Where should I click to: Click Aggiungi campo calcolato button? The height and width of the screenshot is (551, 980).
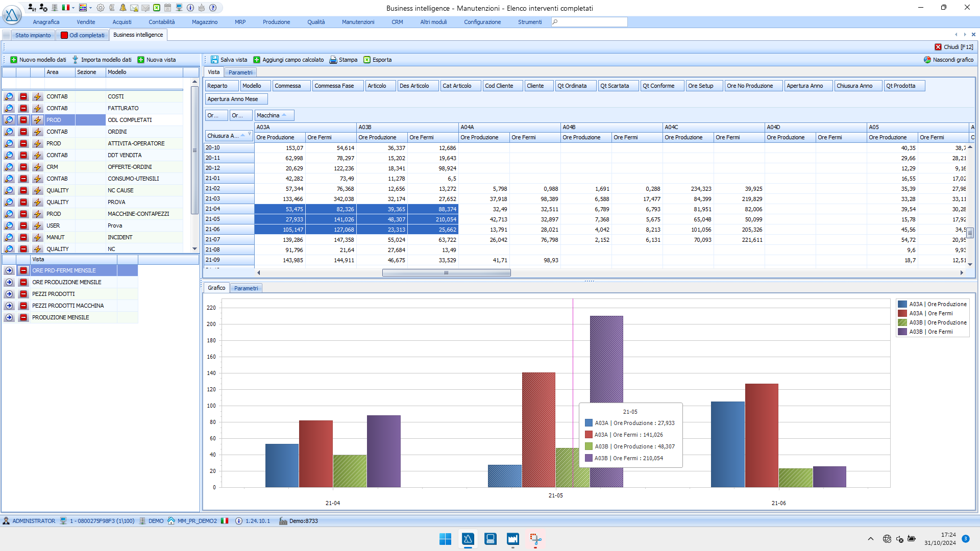point(288,60)
